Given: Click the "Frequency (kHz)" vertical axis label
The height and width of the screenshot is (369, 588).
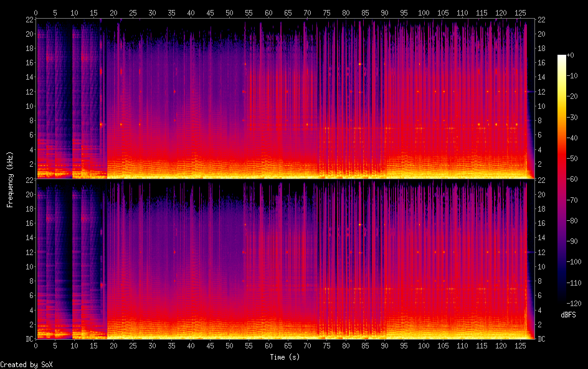Looking at the screenshot, I should point(10,179).
